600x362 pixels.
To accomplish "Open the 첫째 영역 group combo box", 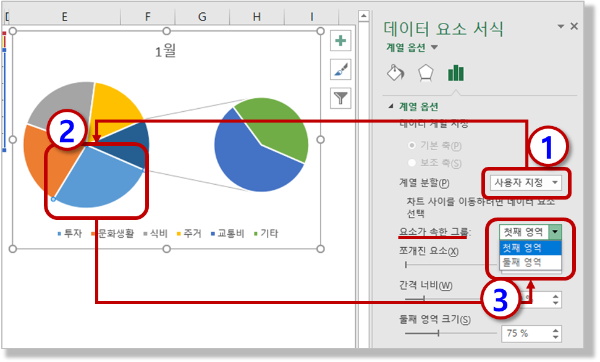I will click(x=530, y=232).
